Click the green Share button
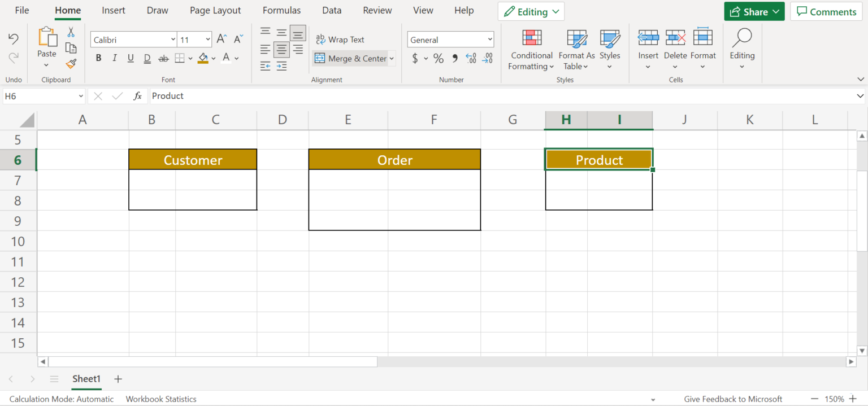 coord(754,12)
